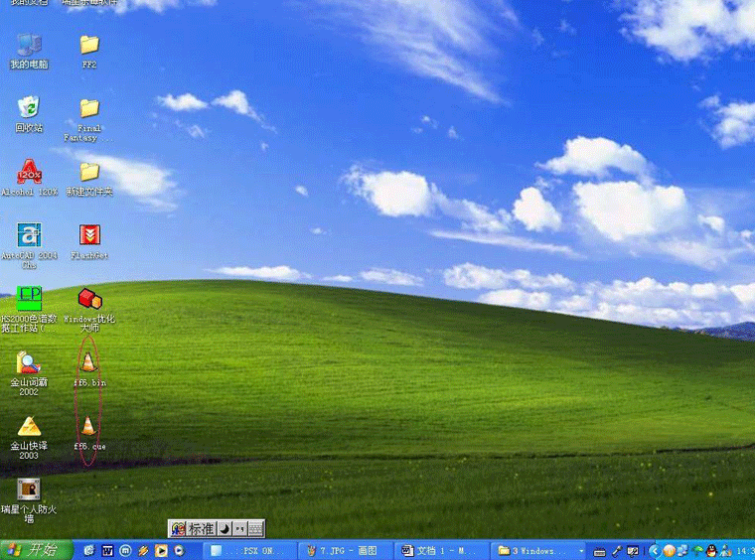Click the green umbrella Rising tray icon
The width and height of the screenshot is (755, 560).
[697, 551]
